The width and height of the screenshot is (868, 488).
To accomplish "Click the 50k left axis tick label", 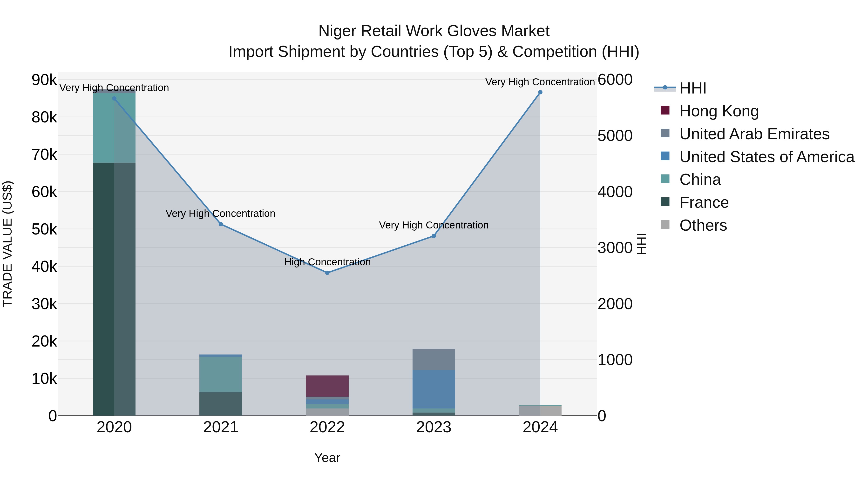I will pos(44,229).
